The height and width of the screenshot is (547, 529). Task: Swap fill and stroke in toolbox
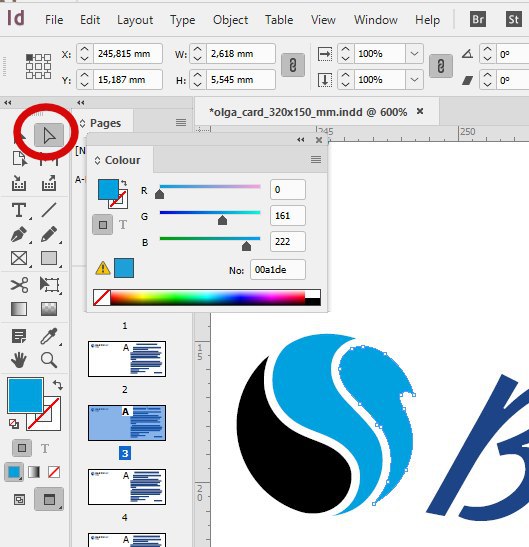(x=58, y=385)
